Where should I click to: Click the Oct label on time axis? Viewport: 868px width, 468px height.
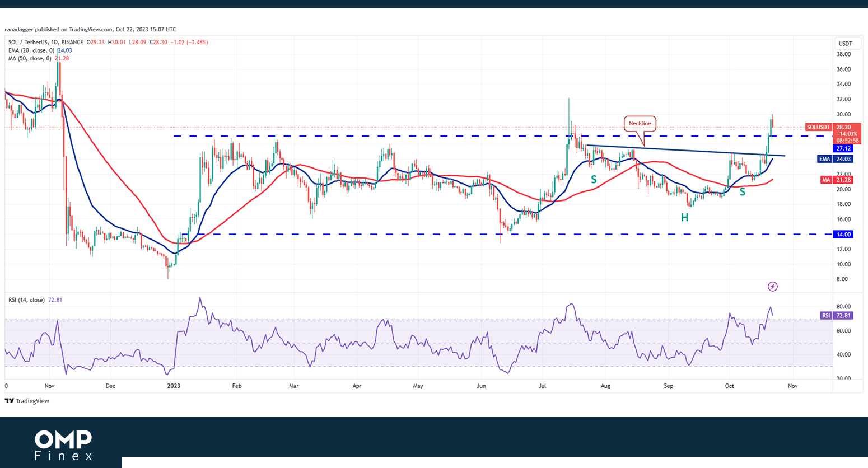click(729, 386)
